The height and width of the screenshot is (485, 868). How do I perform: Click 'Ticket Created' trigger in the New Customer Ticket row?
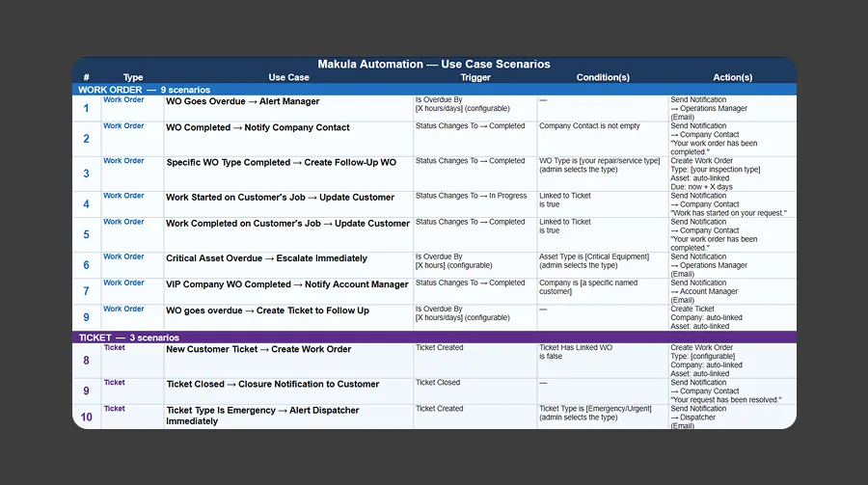pos(440,348)
